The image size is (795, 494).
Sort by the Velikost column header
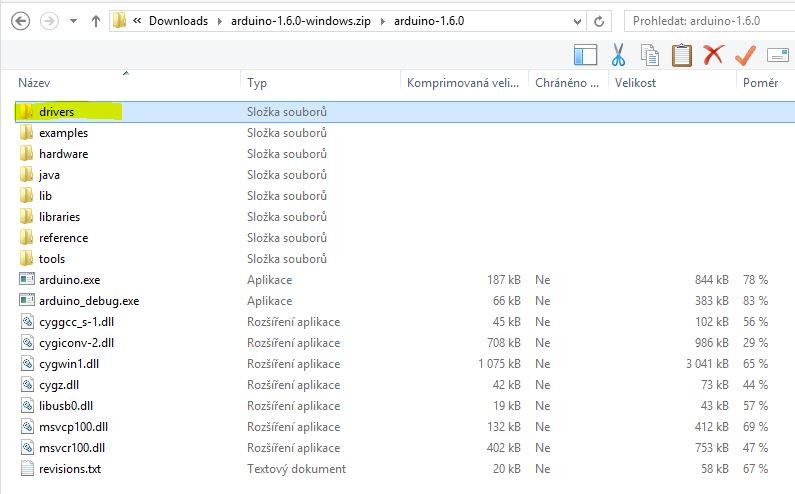[x=635, y=83]
